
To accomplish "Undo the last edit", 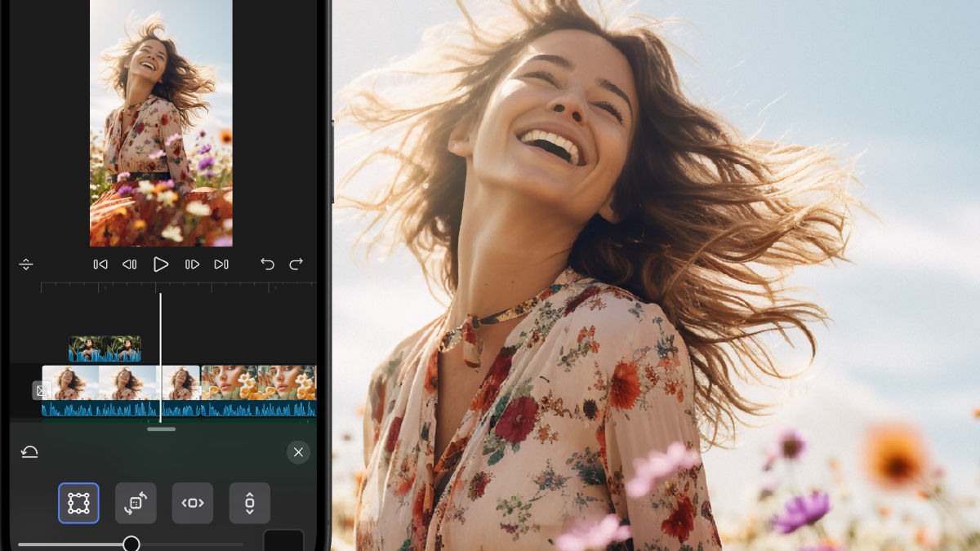I will tap(267, 264).
